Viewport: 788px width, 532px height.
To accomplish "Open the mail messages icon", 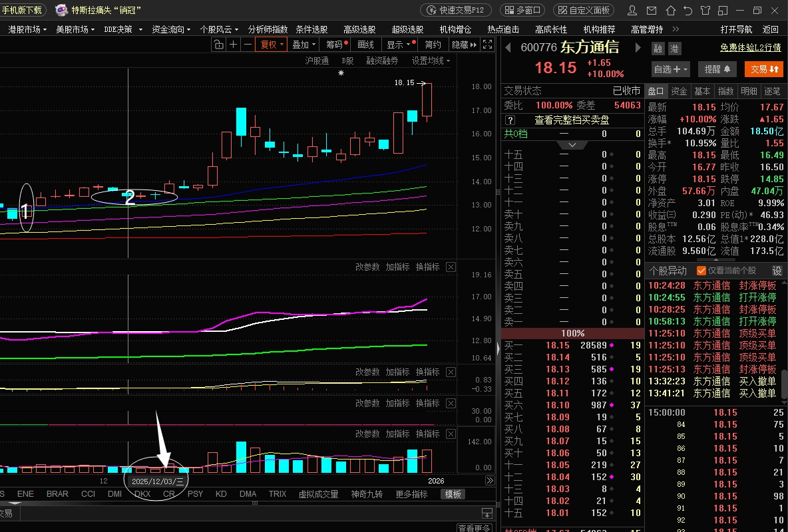I will click(652, 10).
